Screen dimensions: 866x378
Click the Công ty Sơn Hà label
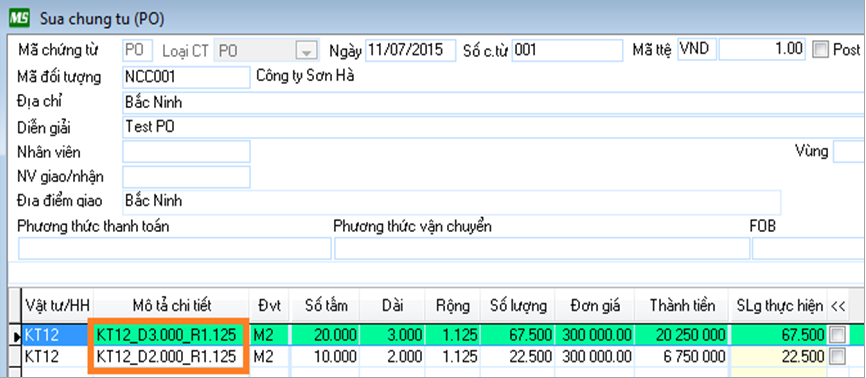(305, 76)
